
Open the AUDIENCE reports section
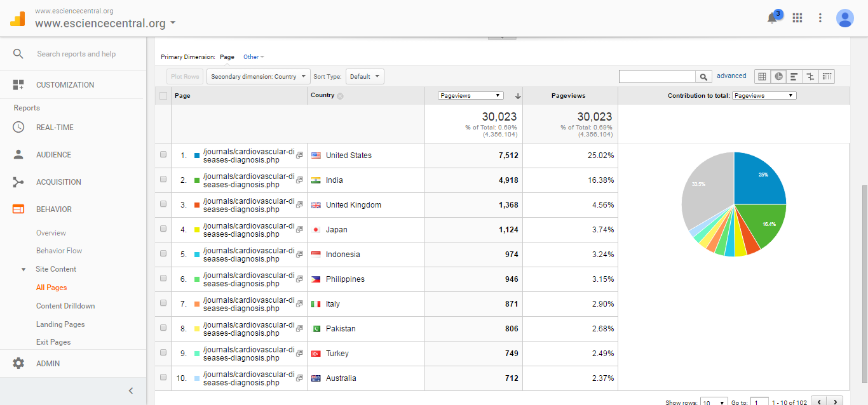(x=53, y=155)
